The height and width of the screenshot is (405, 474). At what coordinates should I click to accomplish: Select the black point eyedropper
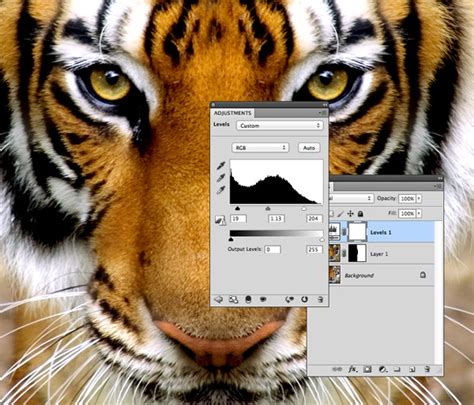tap(221, 165)
